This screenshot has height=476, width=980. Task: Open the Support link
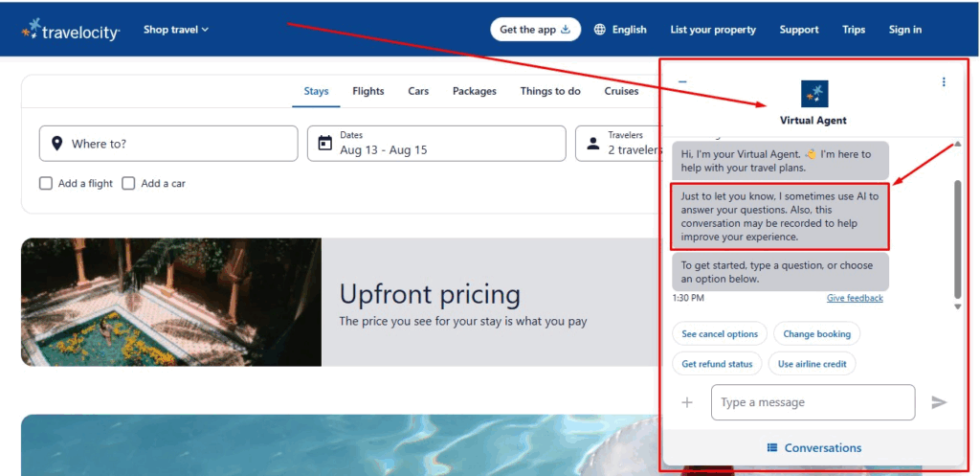click(799, 30)
